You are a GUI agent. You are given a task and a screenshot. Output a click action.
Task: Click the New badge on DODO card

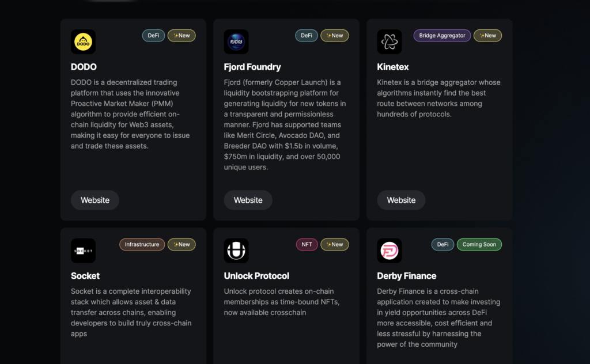coord(181,36)
